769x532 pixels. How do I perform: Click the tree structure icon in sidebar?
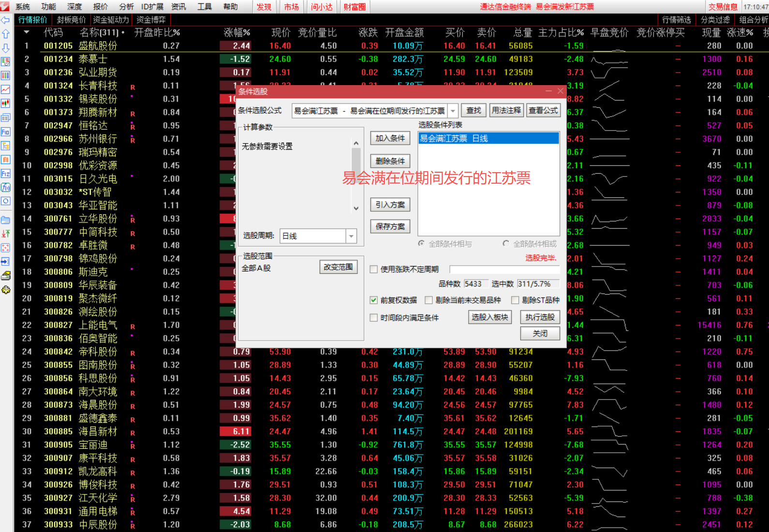[x=6, y=146]
